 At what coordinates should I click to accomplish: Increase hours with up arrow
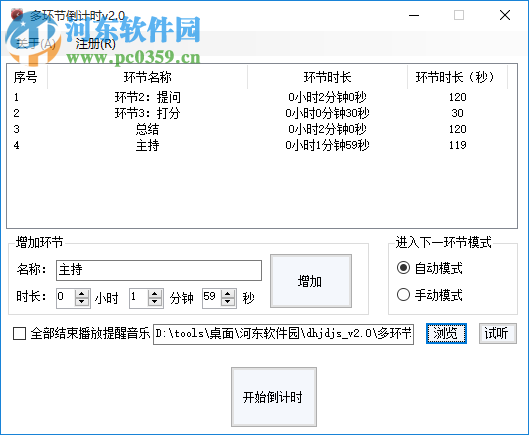[82, 294]
